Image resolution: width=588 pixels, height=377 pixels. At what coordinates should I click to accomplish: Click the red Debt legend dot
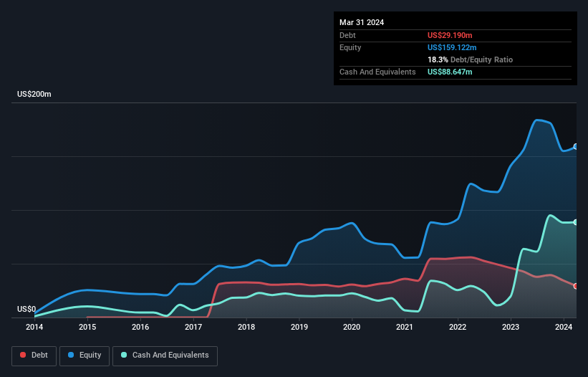23,355
